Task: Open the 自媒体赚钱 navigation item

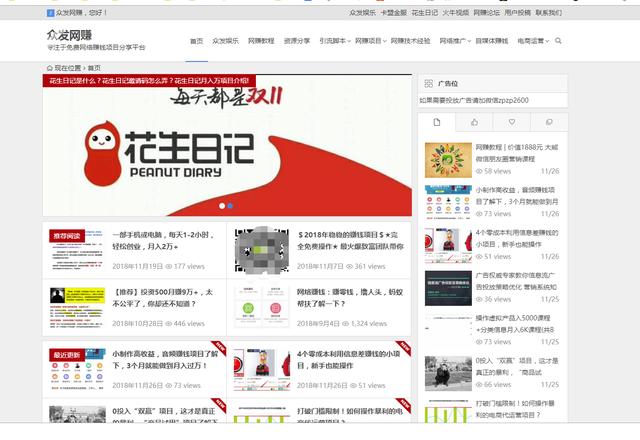Action: tap(492, 41)
